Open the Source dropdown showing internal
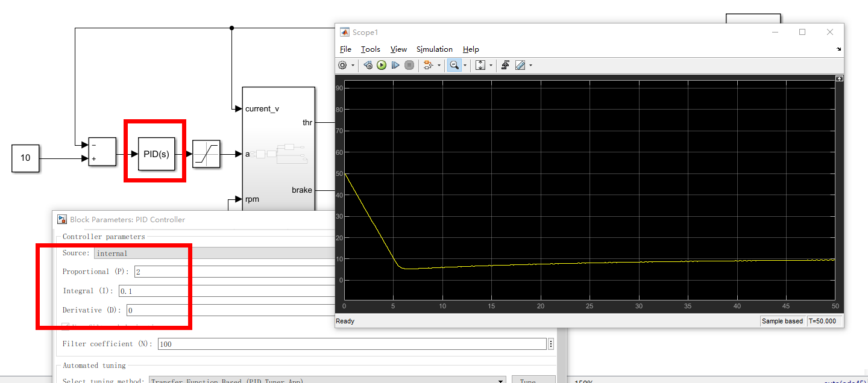Viewport: 868px width, 383px height. [x=214, y=254]
